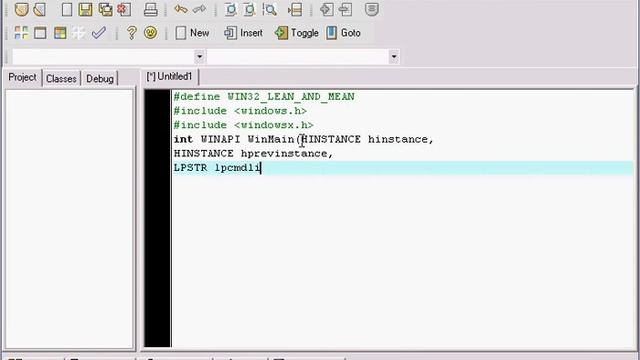Run the program with the window icon
The image size is (640, 360).
pyautogui.click(x=40, y=33)
